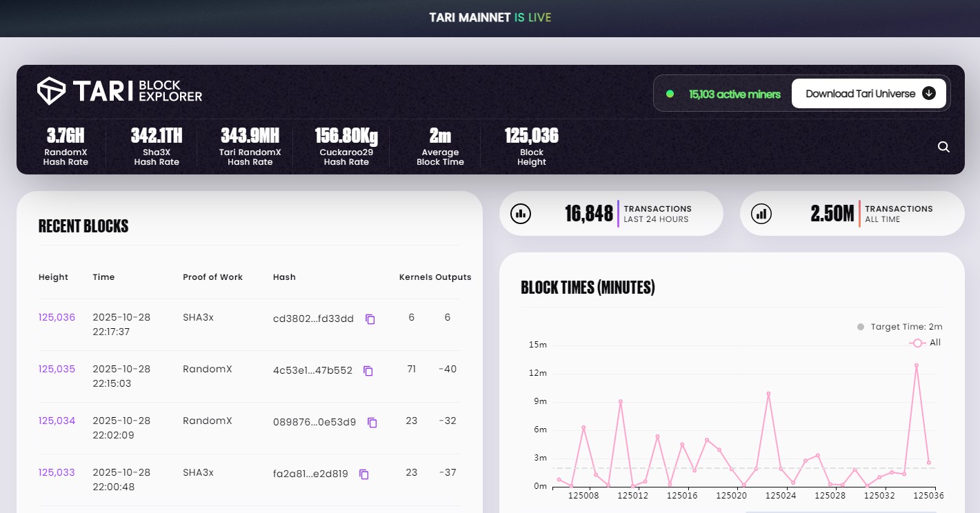Click the chart icon beside 2.50M transactions
The height and width of the screenshot is (513, 980).
[x=761, y=214]
